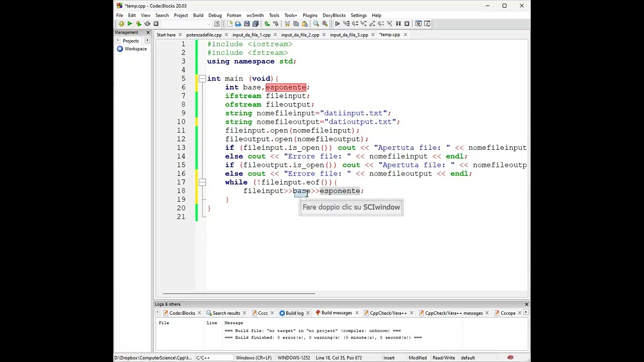Close the Build messages log tab
644x362 pixels.
point(357,313)
